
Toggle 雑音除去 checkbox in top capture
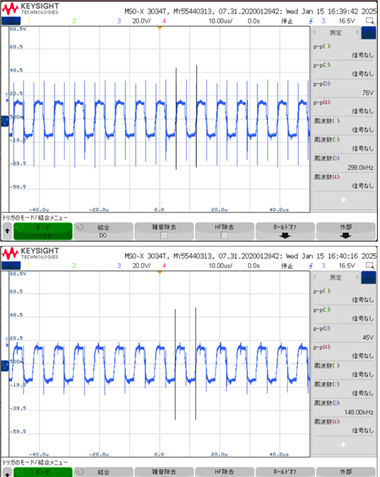(164, 235)
